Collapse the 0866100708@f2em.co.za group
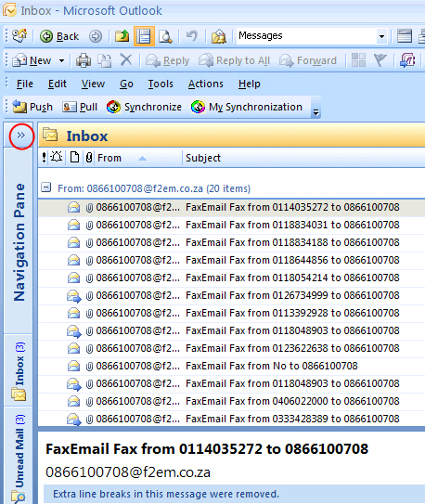The height and width of the screenshot is (504, 425). (x=46, y=187)
